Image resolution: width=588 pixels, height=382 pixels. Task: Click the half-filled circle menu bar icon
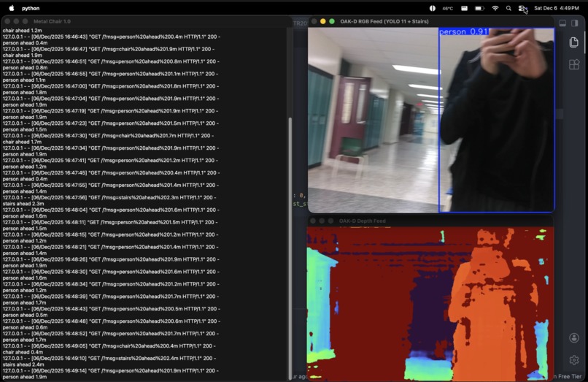[x=433, y=8]
